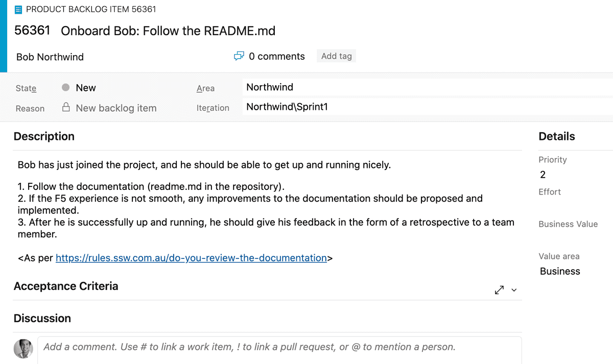Click the empty Business Value field
This screenshot has width=613, height=364.
click(x=572, y=239)
